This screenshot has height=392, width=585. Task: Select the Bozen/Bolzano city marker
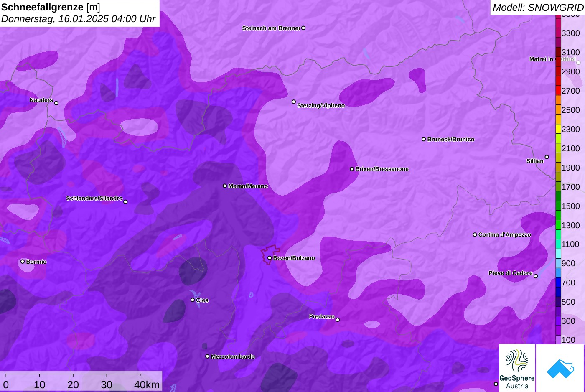pyautogui.click(x=270, y=258)
